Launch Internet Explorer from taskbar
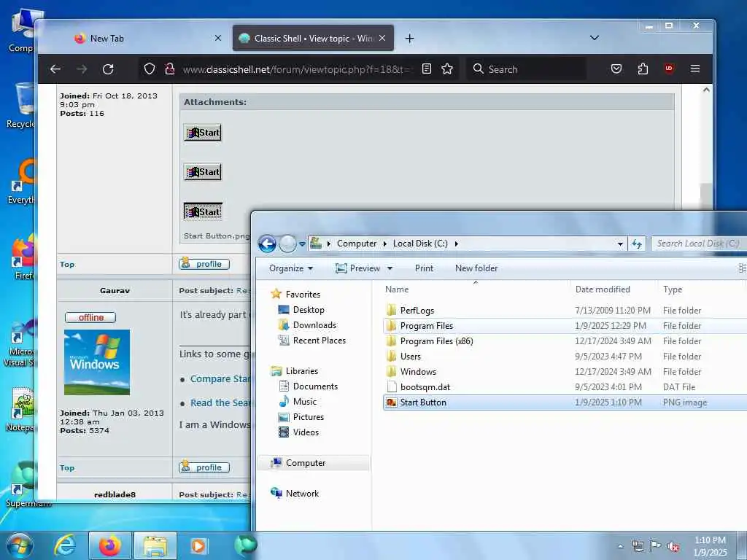The height and width of the screenshot is (560, 747). 65,545
